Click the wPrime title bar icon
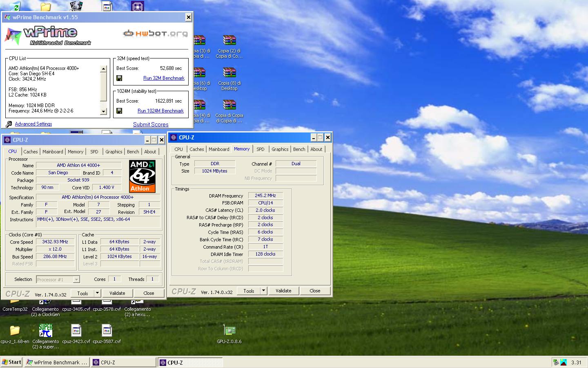Viewport: 588px width, 368px height. 7,17
